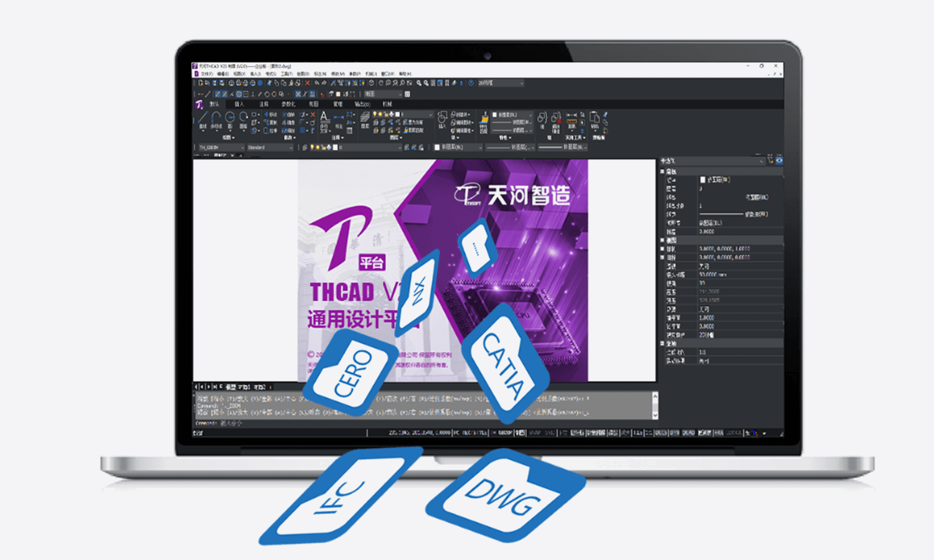Click the 标注 dimension tool icon

coord(338,119)
